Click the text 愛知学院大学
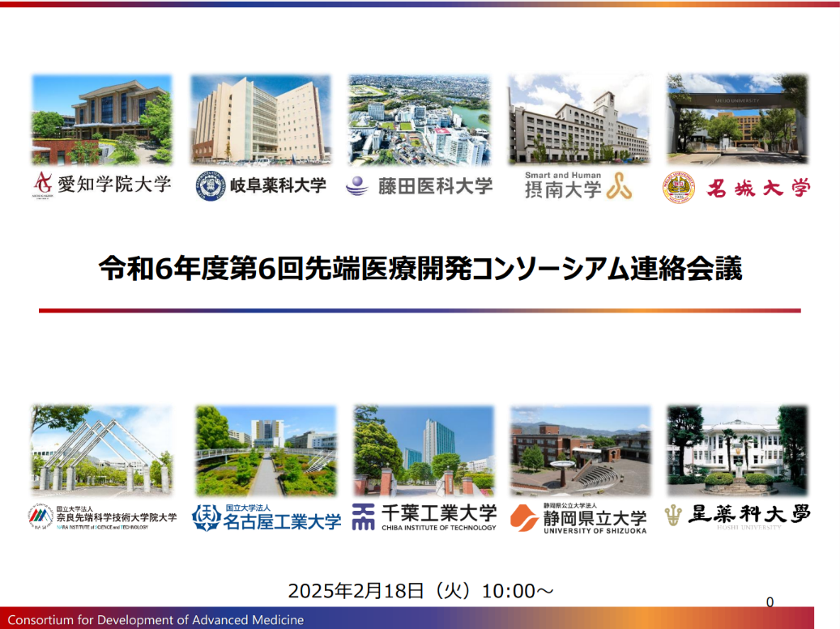Image resolution: width=840 pixels, height=629 pixels. 115,184
